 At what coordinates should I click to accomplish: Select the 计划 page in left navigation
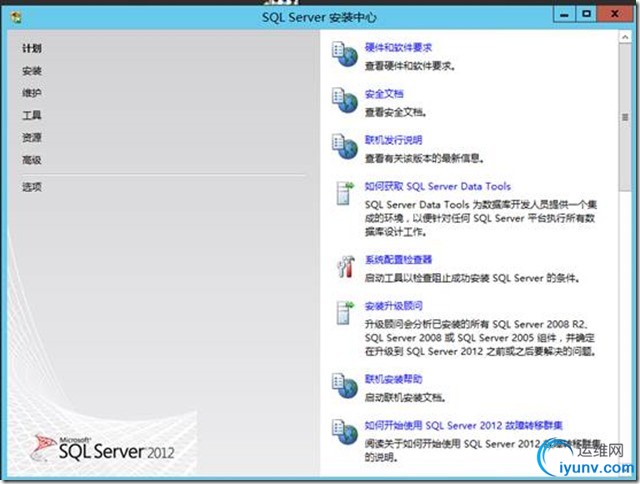click(32, 49)
